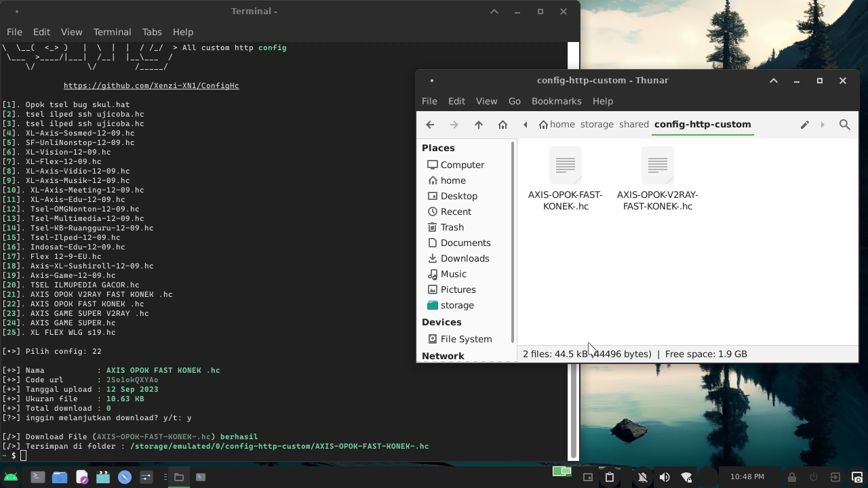Click power shutdown icon in panel
868x488 pixels.
(814, 477)
